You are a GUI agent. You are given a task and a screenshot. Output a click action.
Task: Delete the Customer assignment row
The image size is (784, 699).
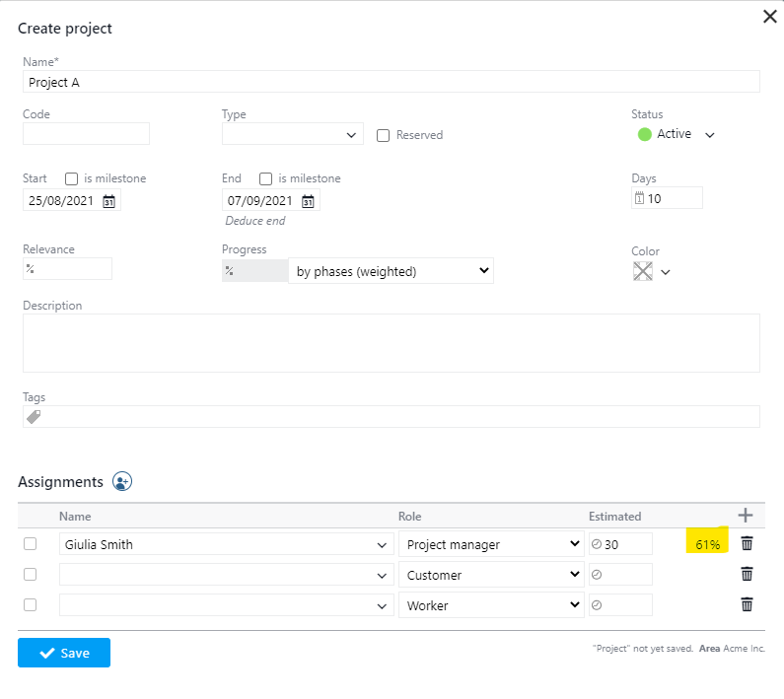click(747, 574)
